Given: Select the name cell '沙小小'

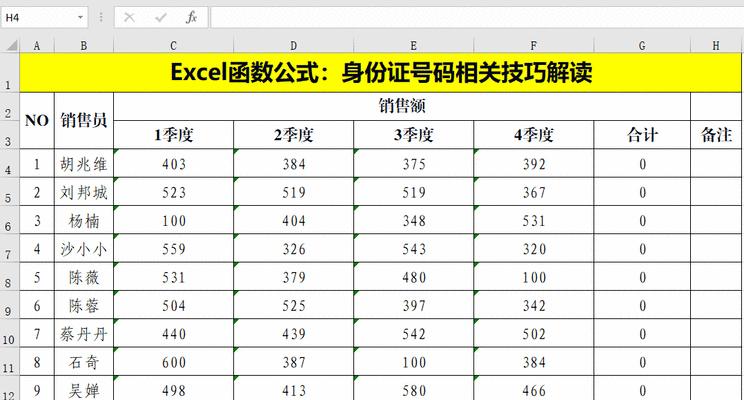Looking at the screenshot, I should point(84,249).
